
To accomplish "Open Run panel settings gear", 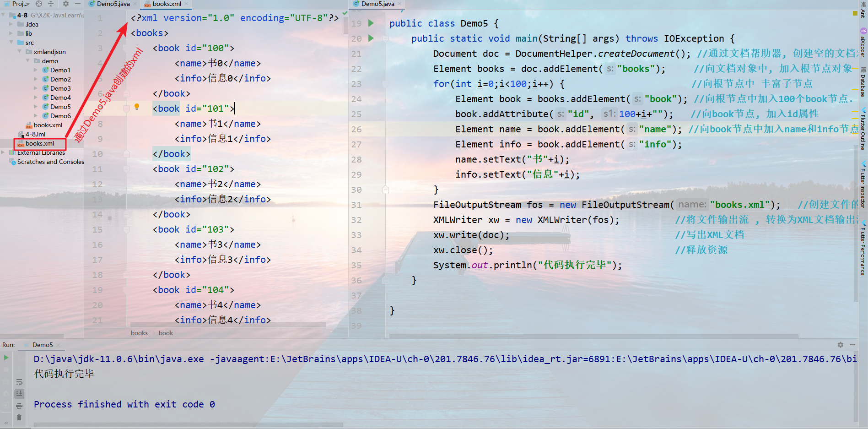I will click(x=841, y=345).
